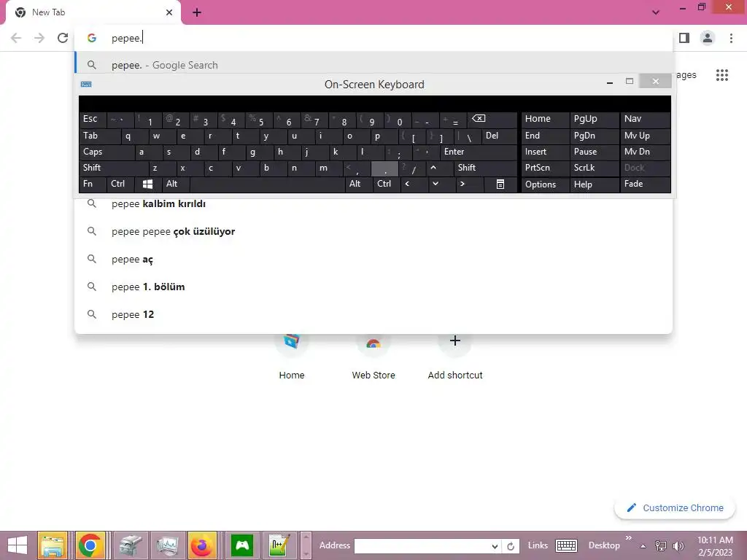Click the right arrow key on keyboard
The height and width of the screenshot is (560, 747).
pos(469,184)
